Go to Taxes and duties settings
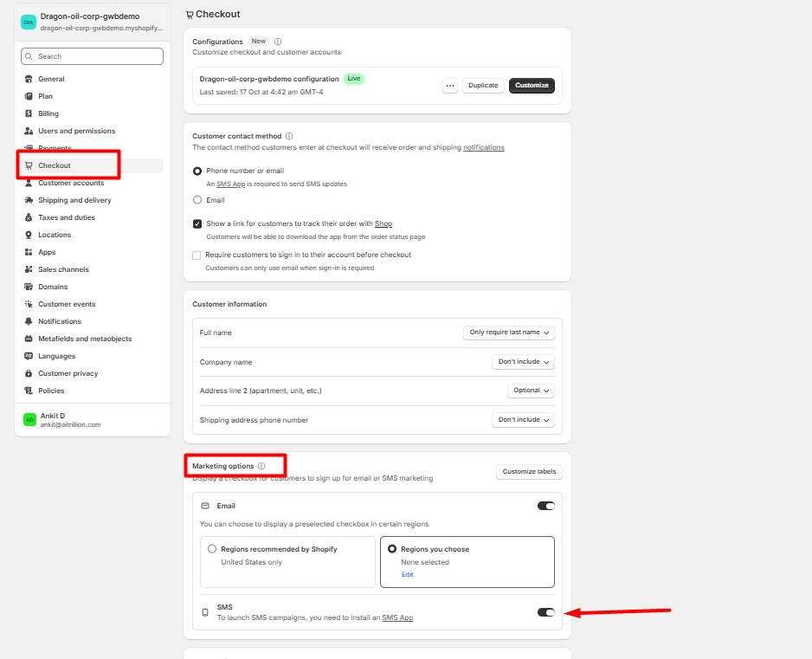812x659 pixels. [x=67, y=217]
